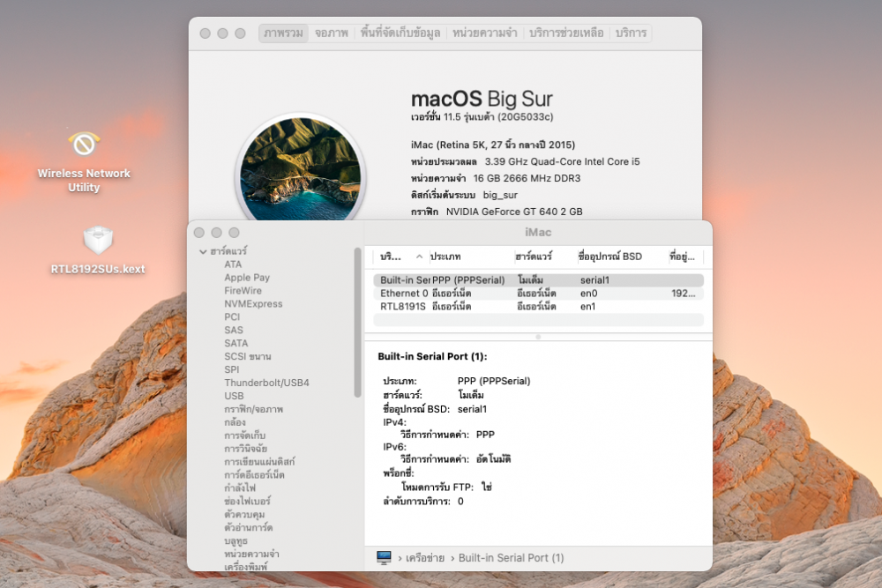882x588 pixels.
Task: Select ตัวอ่านการ์ด in the sidebar
Action: tap(248, 527)
